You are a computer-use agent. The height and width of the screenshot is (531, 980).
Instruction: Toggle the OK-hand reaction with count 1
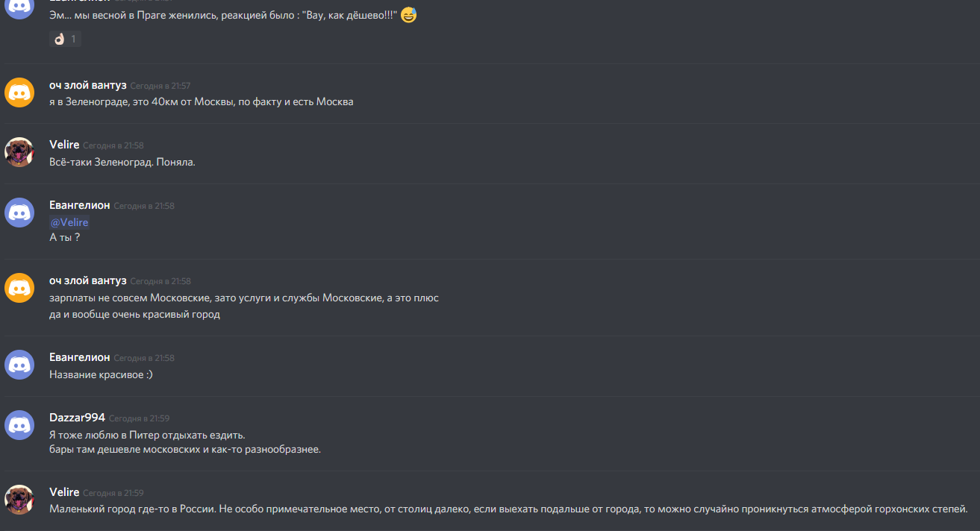(x=65, y=39)
